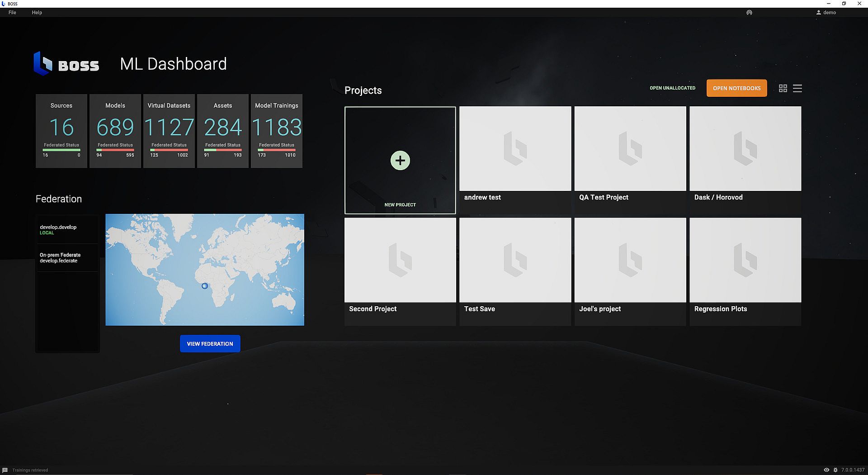The image size is (868, 475).
Task: Switch projects to list view
Action: [x=797, y=88]
